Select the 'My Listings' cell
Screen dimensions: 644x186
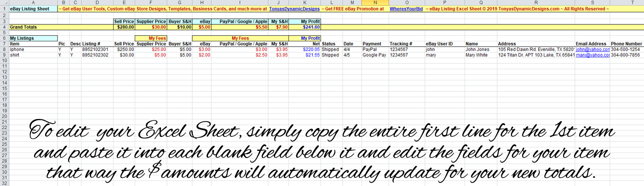(33, 38)
